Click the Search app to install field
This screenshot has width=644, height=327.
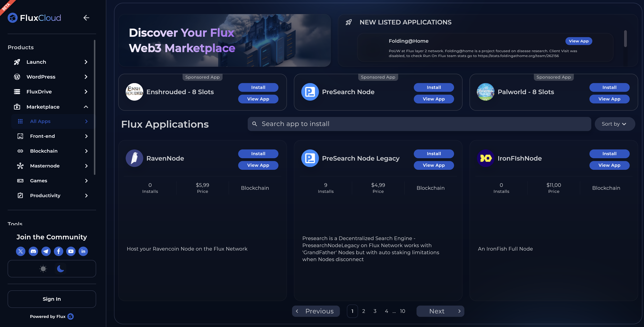click(x=419, y=124)
